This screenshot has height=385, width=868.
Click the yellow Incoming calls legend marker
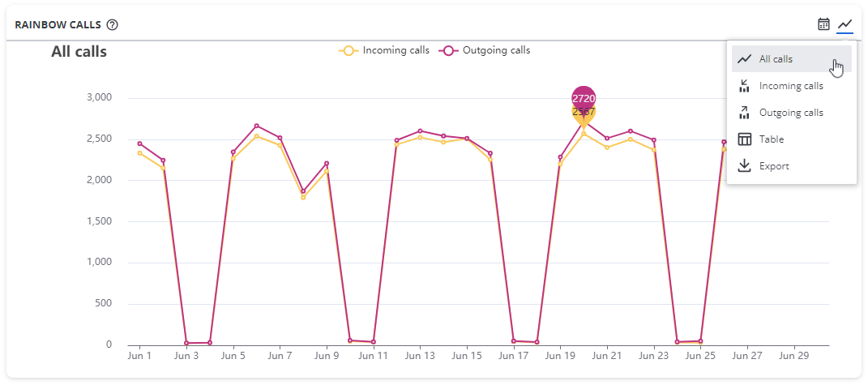point(349,50)
